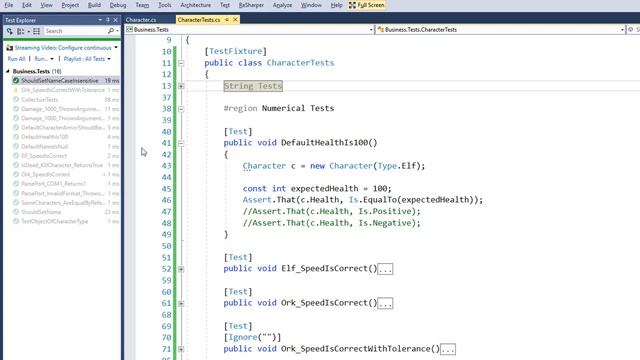640x360 pixels.
Task: Open the group-by dropdown arrow
Action: point(29,31)
